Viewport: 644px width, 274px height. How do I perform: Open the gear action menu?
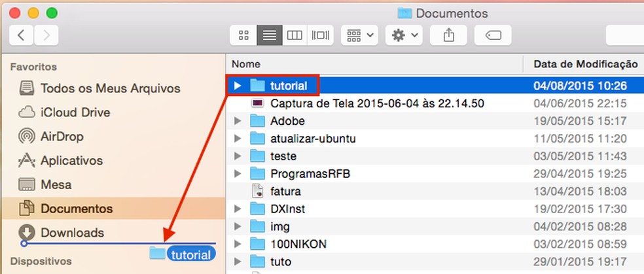point(405,35)
